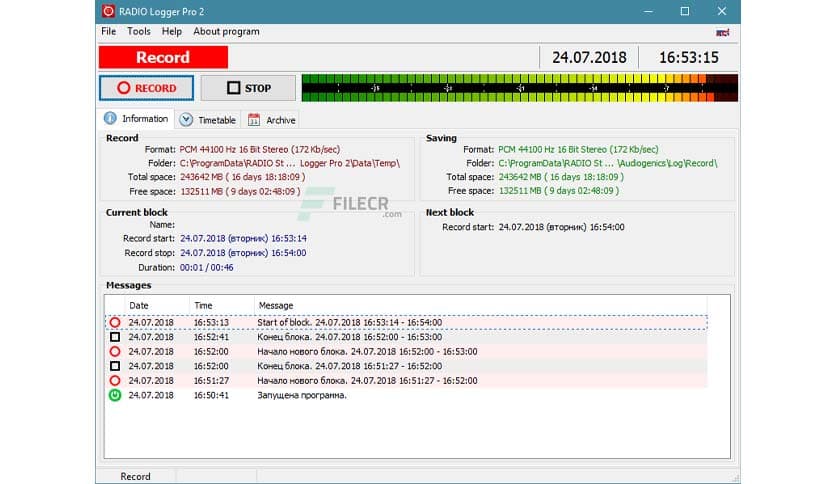The width and height of the screenshot is (836, 484).
Task: Click the red Record status banner
Action: [x=163, y=57]
